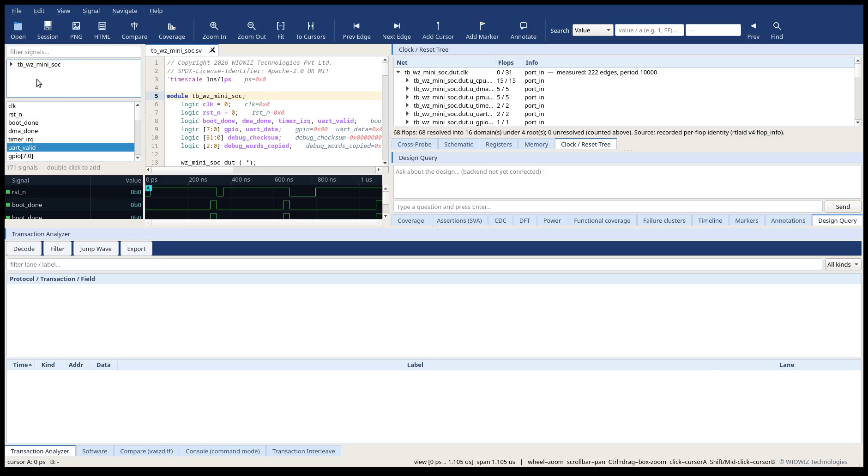Zoom To Cursors toolbar icon
Screen dimensions: 868x476
[x=310, y=31]
